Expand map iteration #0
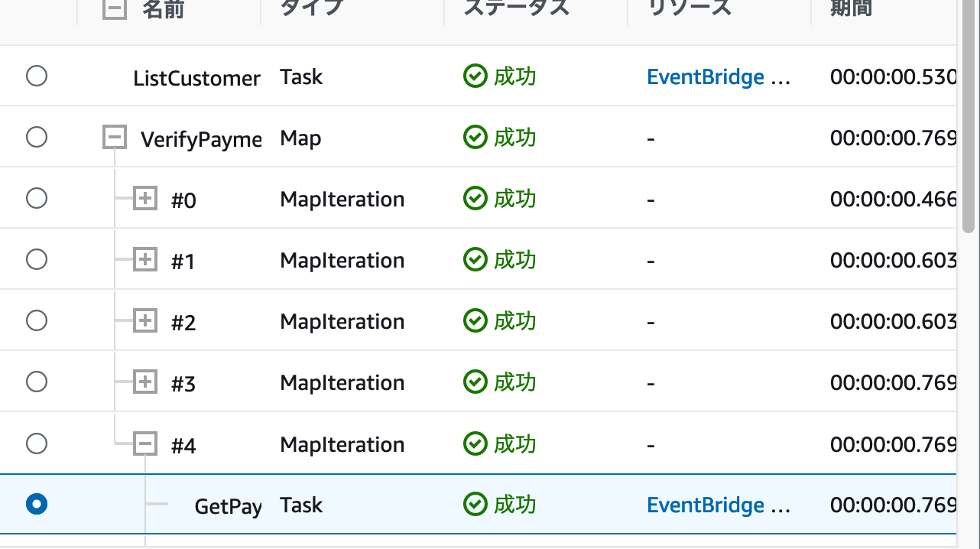980x549 pixels. coord(145,199)
